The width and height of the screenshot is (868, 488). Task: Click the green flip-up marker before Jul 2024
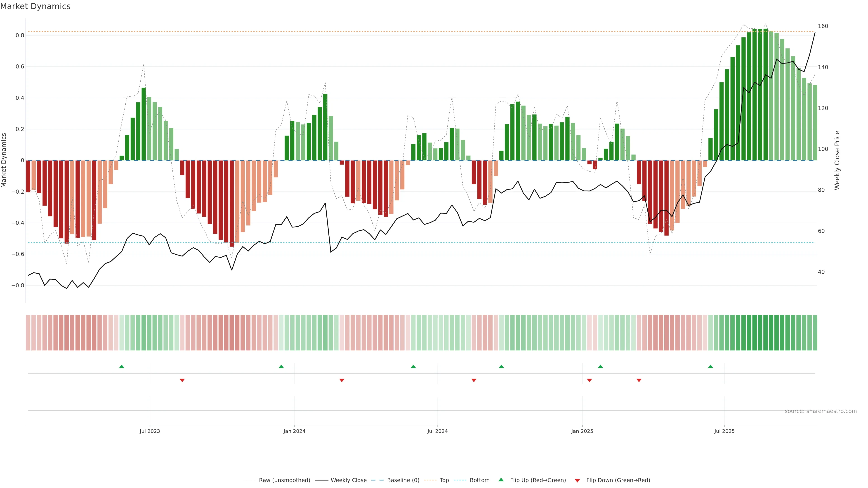(x=413, y=366)
